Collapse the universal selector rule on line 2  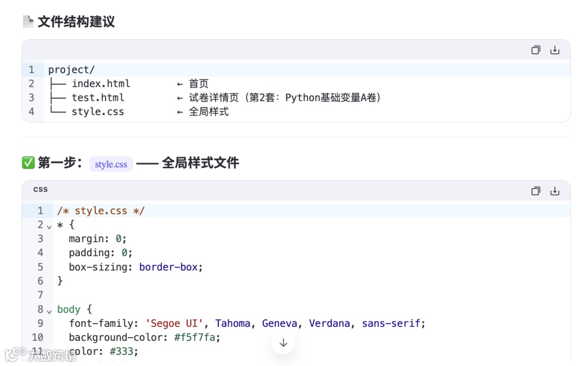point(49,227)
